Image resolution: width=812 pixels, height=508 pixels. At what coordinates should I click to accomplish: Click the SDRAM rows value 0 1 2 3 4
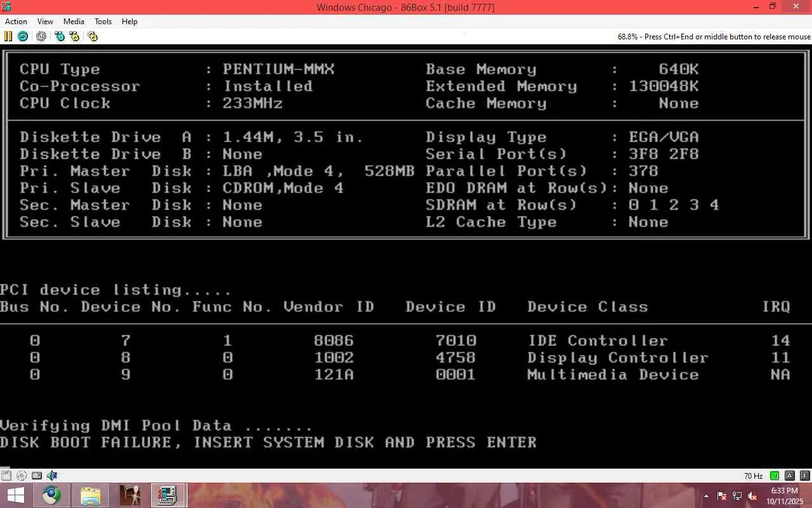[x=674, y=205]
